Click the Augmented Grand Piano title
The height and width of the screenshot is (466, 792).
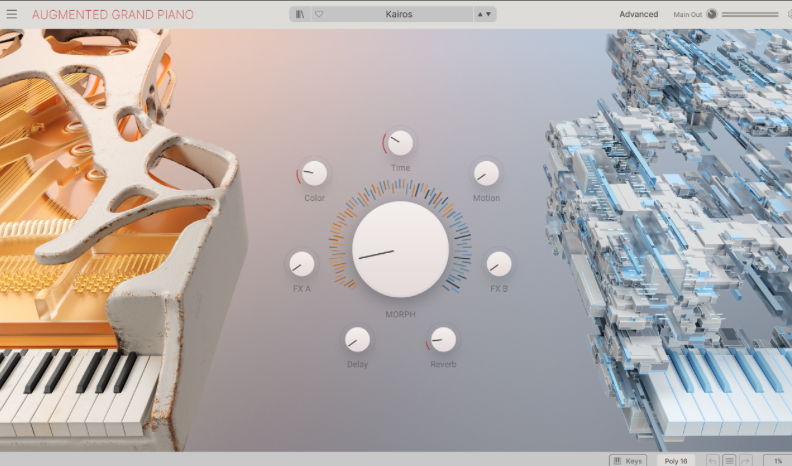(113, 14)
